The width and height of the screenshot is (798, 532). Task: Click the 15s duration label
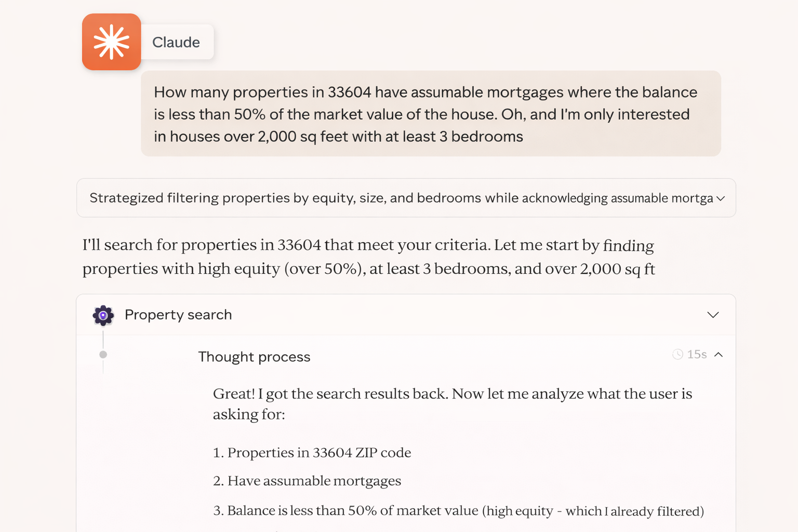click(697, 354)
